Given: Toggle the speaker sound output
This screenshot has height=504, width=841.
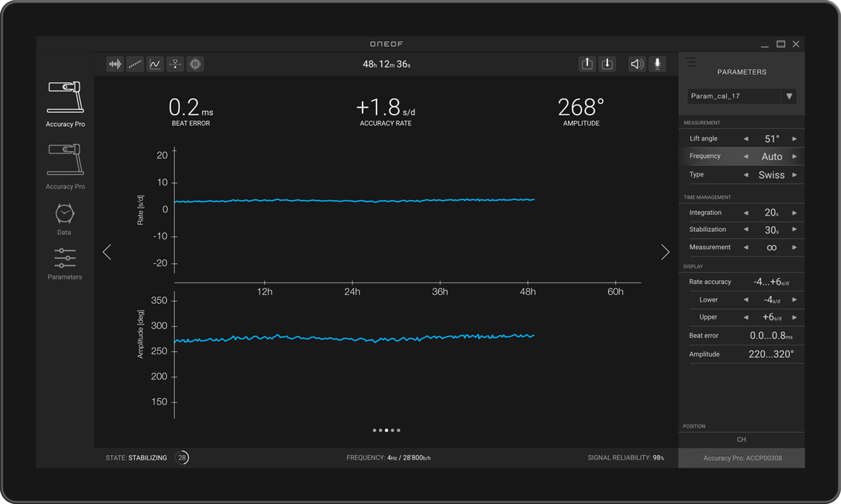Looking at the screenshot, I should (x=636, y=64).
